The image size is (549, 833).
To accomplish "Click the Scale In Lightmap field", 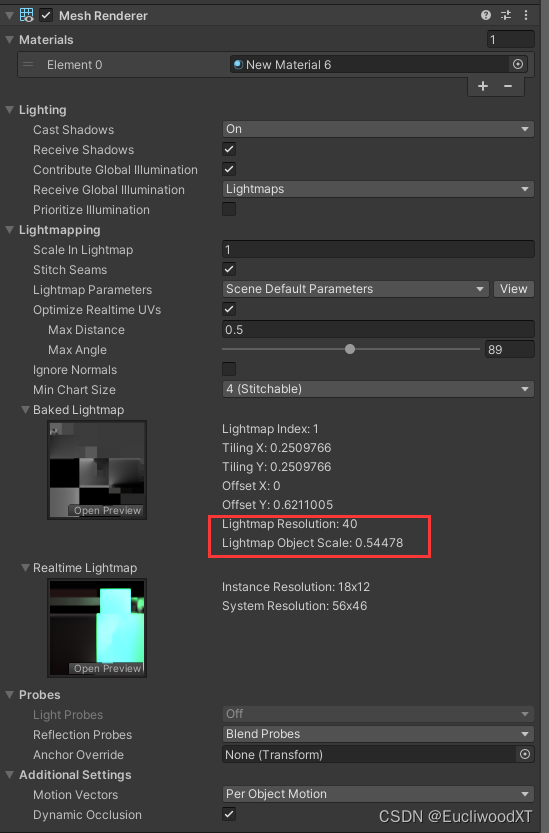I will point(378,249).
